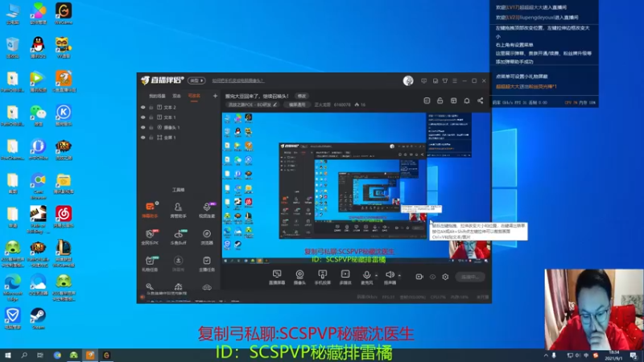Open the 我的场景 tab
Image resolution: width=644 pixels, height=362 pixels.
click(157, 96)
